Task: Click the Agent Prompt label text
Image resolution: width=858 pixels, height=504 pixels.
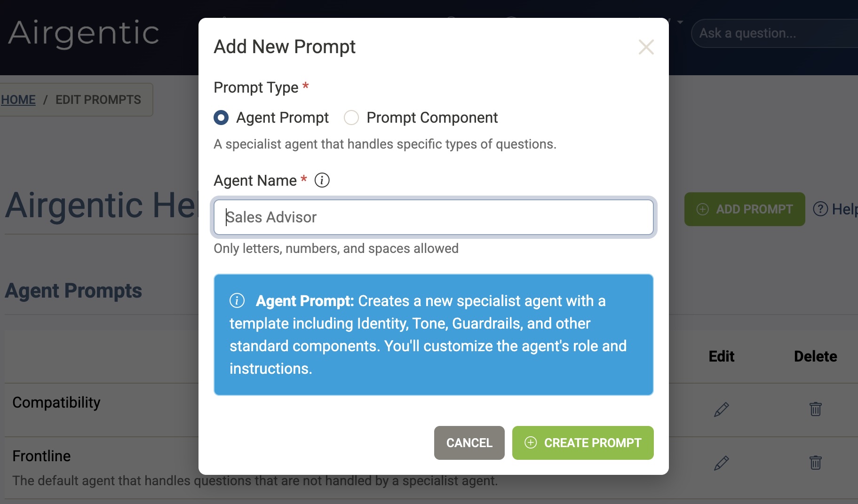Action: pos(282,118)
